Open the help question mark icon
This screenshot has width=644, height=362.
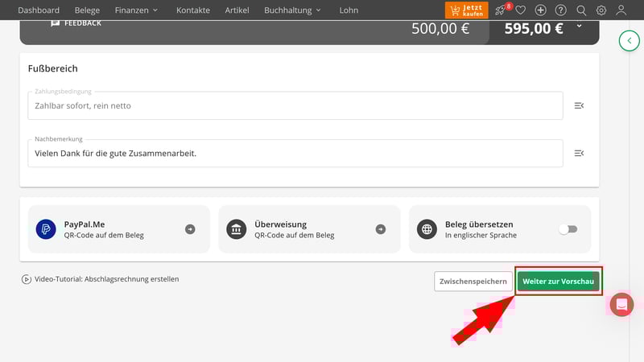tap(560, 10)
